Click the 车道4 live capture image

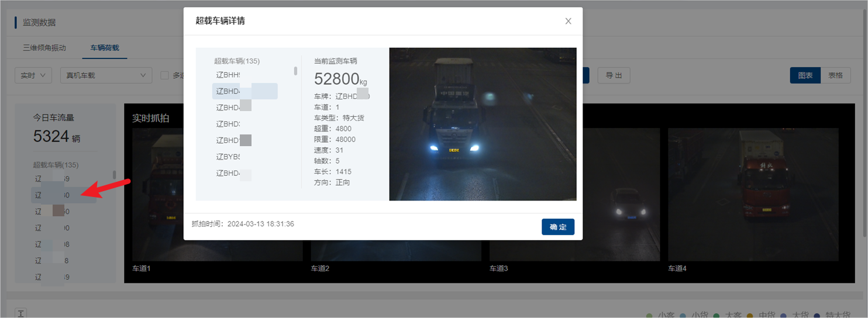pos(753,195)
